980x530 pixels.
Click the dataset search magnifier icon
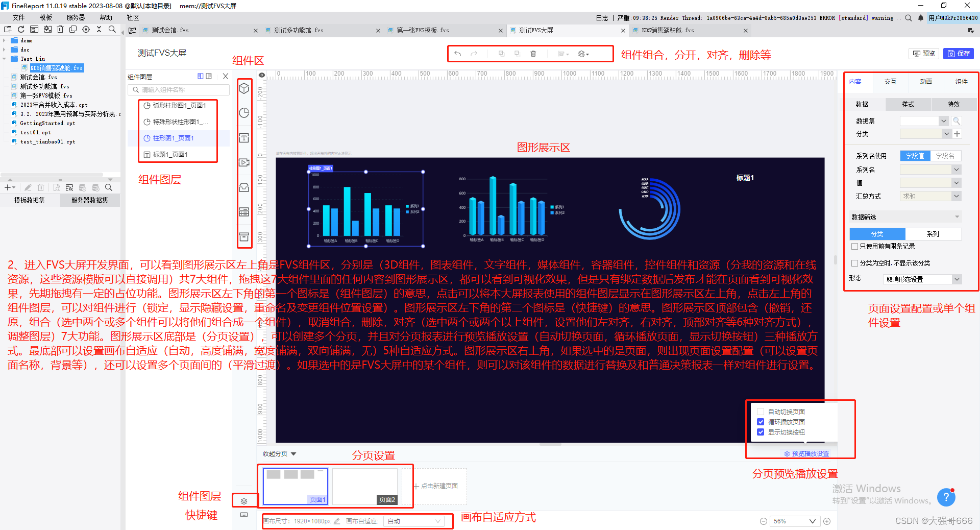point(957,121)
